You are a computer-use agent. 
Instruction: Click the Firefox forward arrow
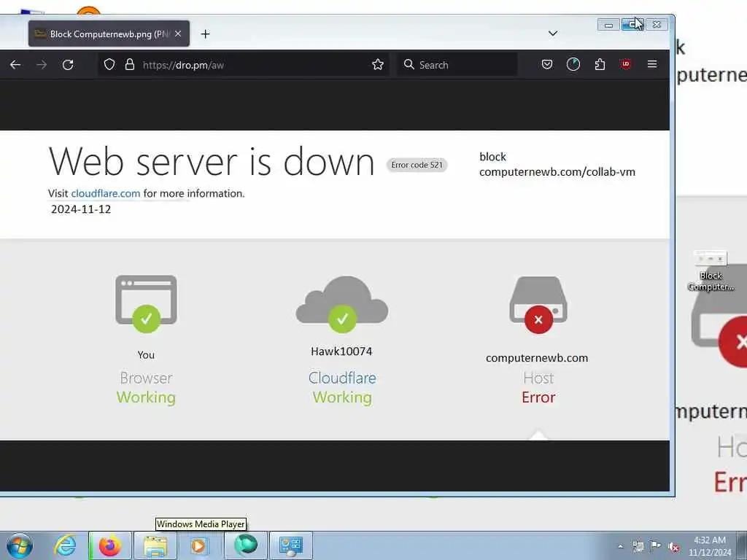pyautogui.click(x=42, y=65)
